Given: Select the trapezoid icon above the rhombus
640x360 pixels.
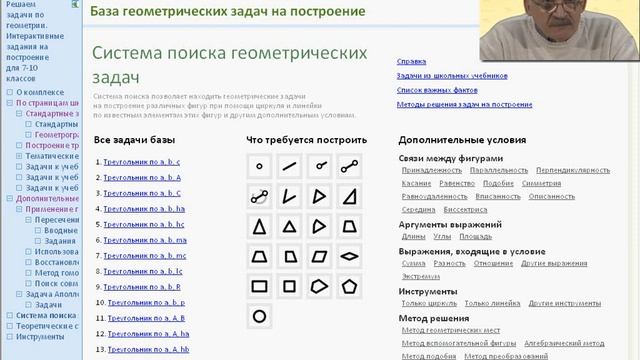Looking at the screenshot, I should 349,227.
